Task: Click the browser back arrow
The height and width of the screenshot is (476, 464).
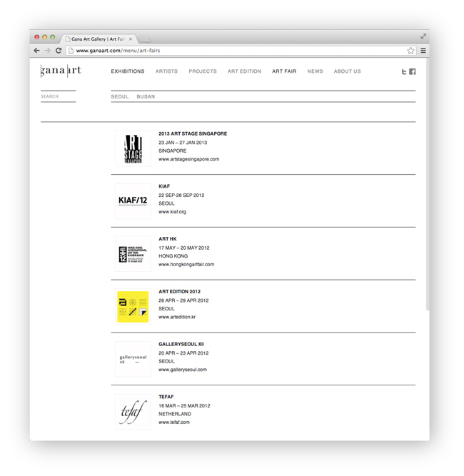Action: [x=36, y=51]
